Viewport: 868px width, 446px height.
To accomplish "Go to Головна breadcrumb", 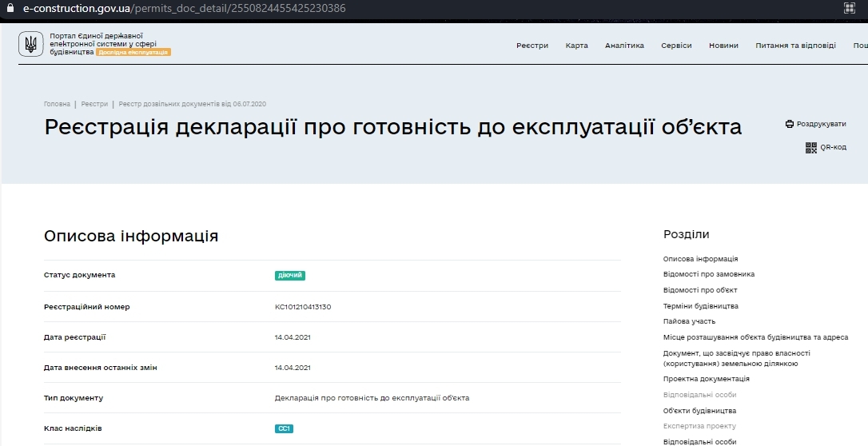I will click(x=57, y=104).
